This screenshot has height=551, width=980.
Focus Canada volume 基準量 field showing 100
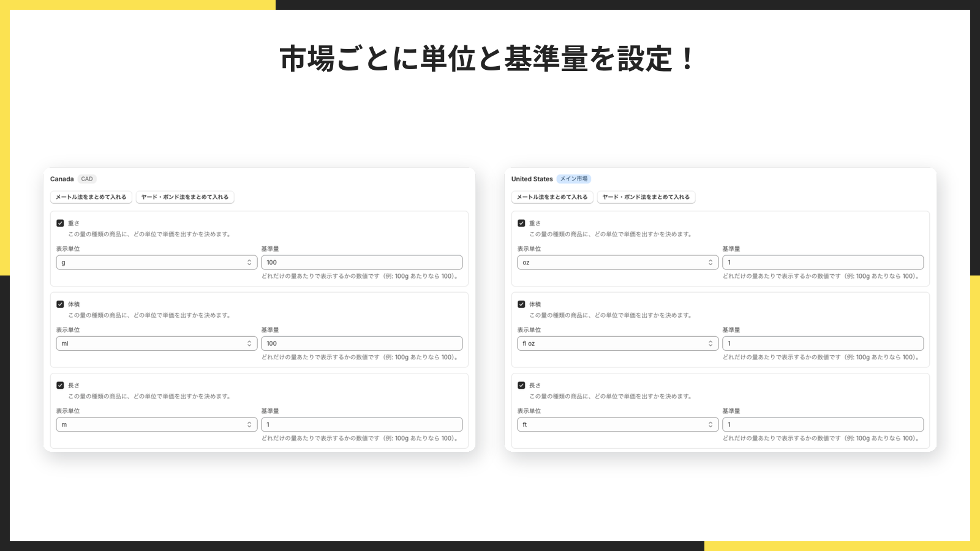362,343
